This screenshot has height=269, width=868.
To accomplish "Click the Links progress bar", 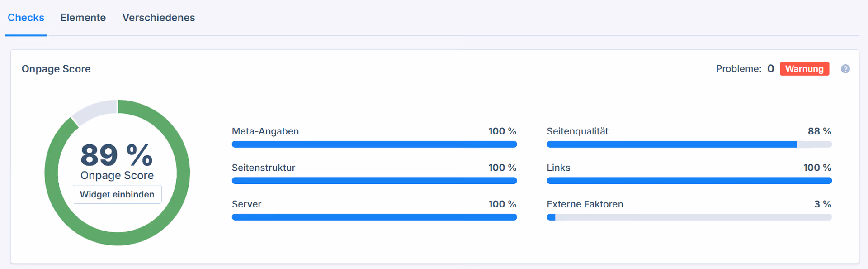I will (689, 180).
